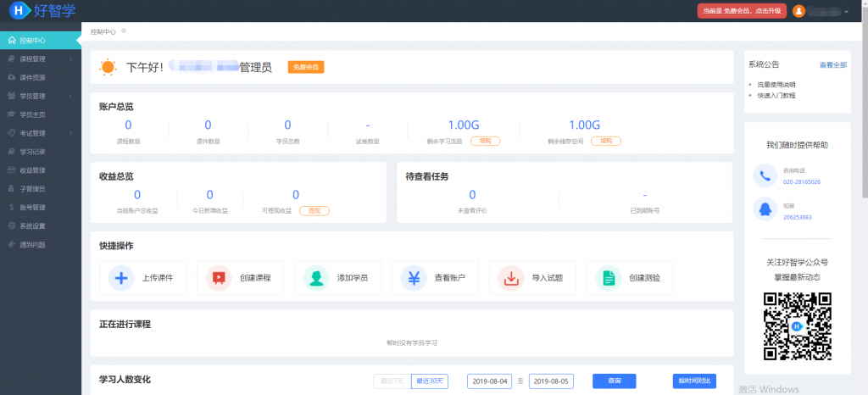
Task: Click the 当前账户总收益 value
Action: (137, 195)
